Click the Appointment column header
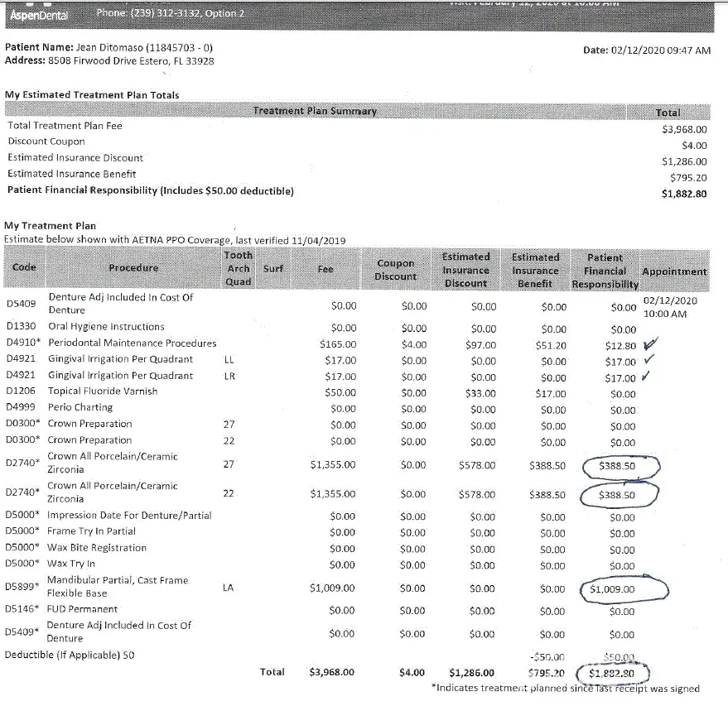This screenshot has width=728, height=706. click(x=674, y=271)
